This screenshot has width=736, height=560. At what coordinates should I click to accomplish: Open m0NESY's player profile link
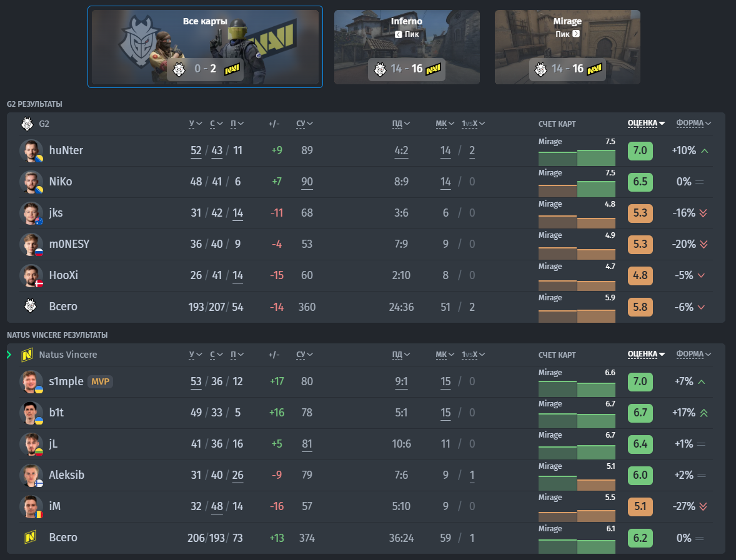(69, 244)
